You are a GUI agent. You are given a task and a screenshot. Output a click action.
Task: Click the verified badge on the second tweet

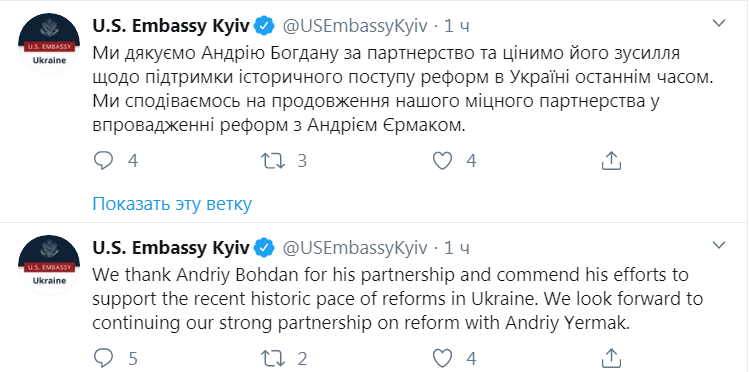coord(265,248)
